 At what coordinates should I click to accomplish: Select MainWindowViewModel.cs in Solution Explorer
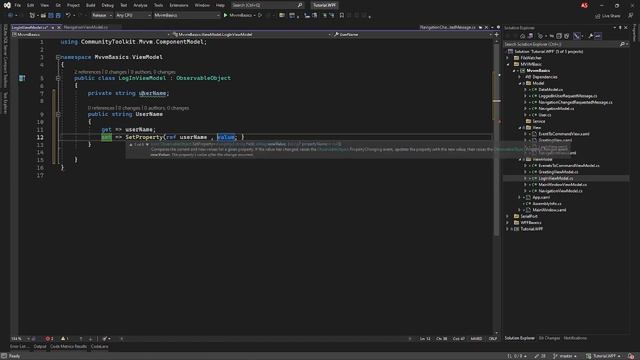click(562, 184)
